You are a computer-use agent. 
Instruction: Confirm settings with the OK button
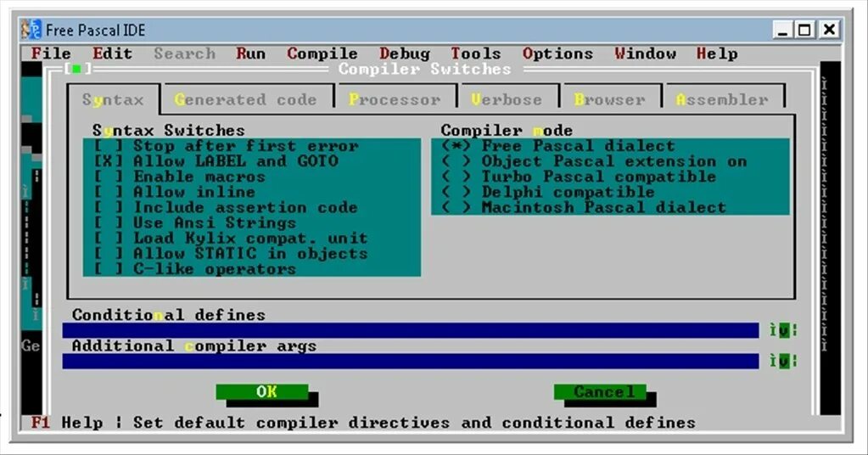262,392
